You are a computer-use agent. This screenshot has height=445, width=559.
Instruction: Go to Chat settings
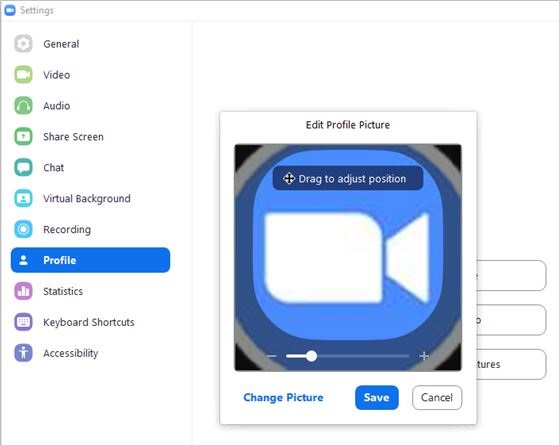coord(91,167)
